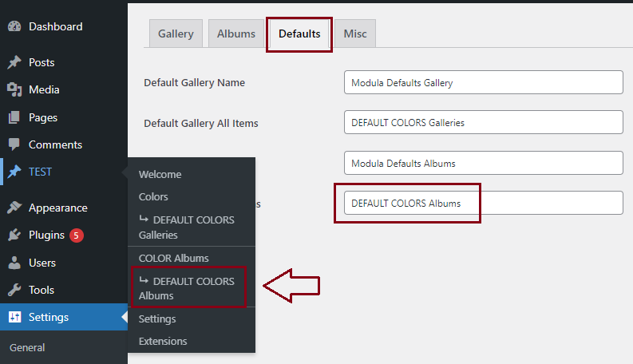Open General under Settings
Screen dimensions: 633x364
(x=27, y=347)
